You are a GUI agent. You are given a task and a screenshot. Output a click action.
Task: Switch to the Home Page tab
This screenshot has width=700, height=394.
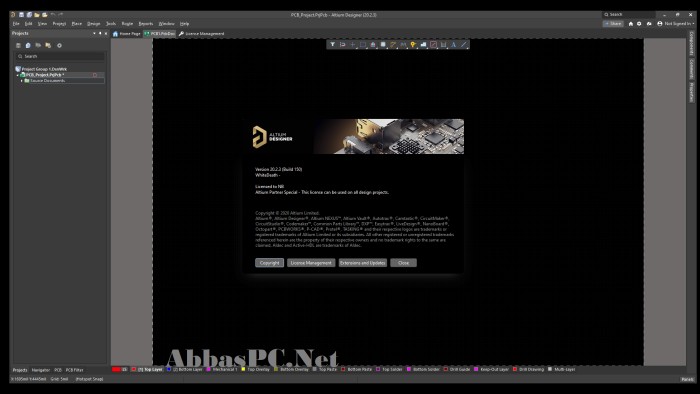(x=127, y=34)
